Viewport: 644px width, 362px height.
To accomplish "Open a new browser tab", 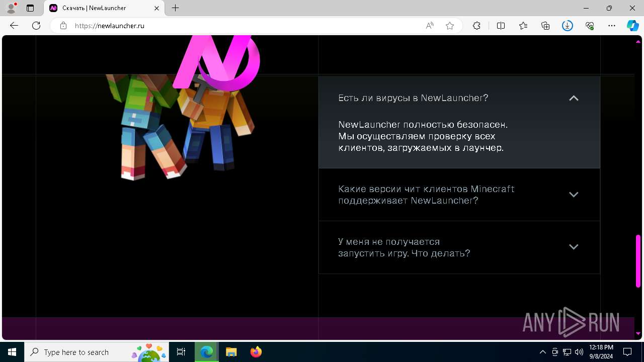I will click(175, 8).
